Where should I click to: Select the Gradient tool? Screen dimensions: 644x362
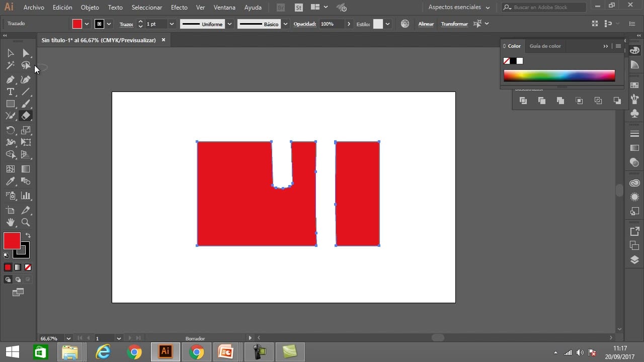pyautogui.click(x=26, y=169)
